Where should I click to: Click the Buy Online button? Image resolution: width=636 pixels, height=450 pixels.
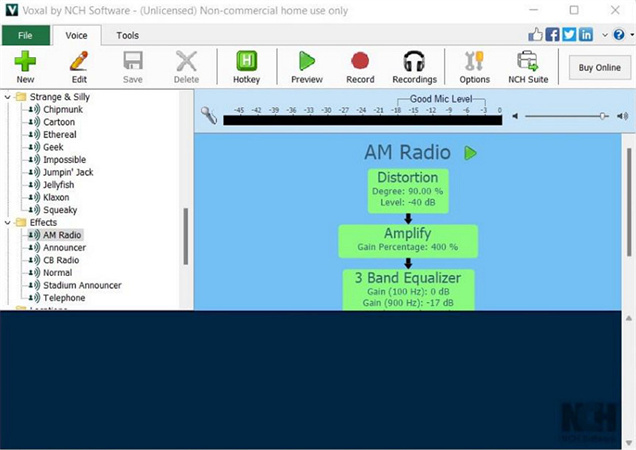599,68
